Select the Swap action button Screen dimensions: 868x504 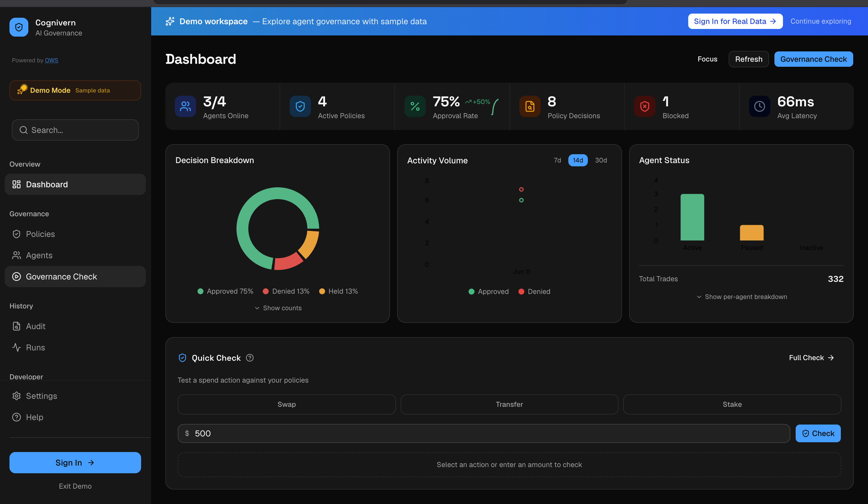pyautogui.click(x=287, y=404)
